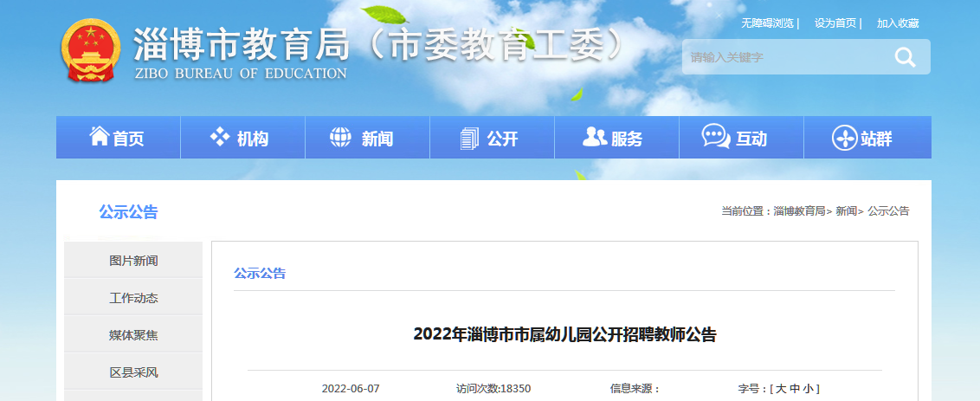Open the 站群 navigation menu

[867, 137]
